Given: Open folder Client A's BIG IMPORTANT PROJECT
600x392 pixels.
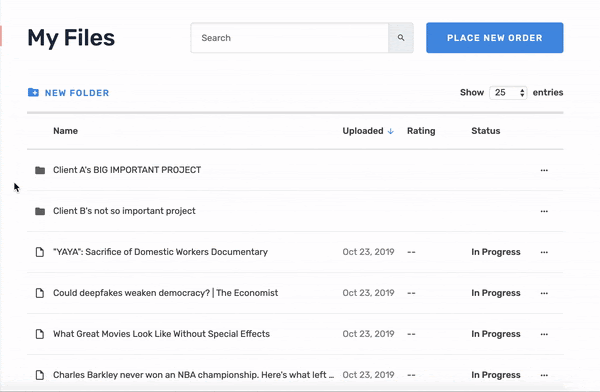Looking at the screenshot, I should pos(127,170).
